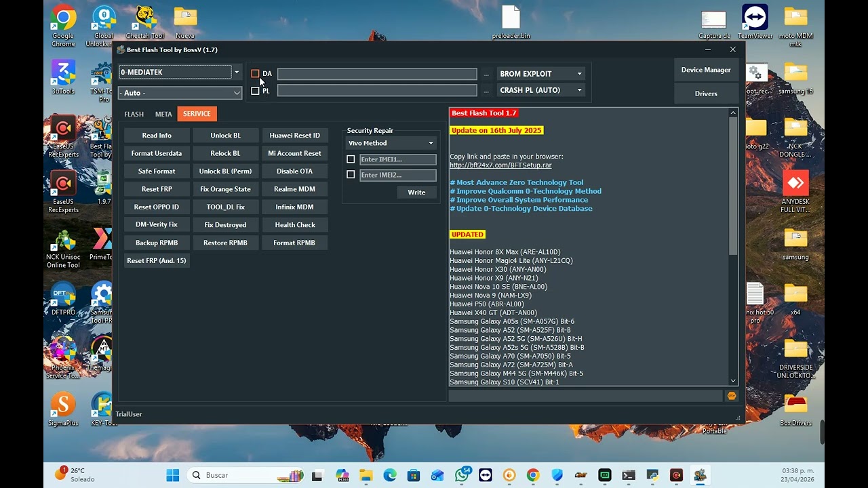Viewport: 868px width, 488px height.
Task: Open Microsoft Store from taskbar
Action: (414, 475)
